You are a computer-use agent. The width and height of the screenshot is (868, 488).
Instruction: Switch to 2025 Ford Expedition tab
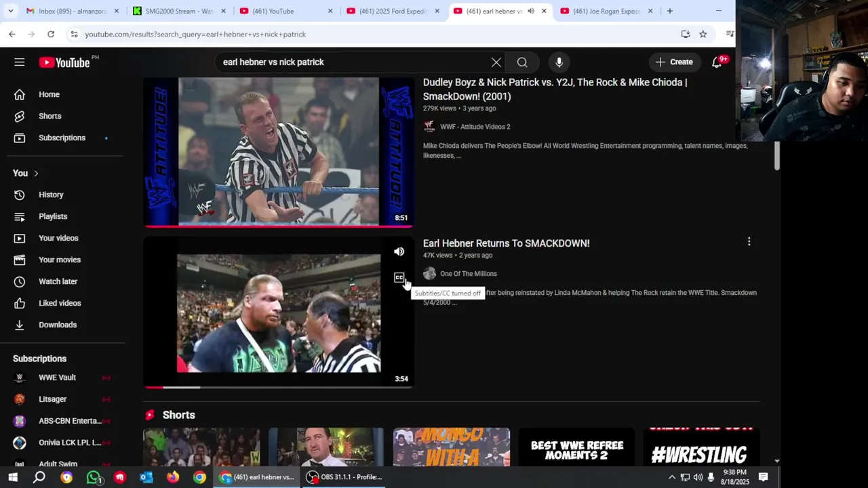click(x=393, y=11)
